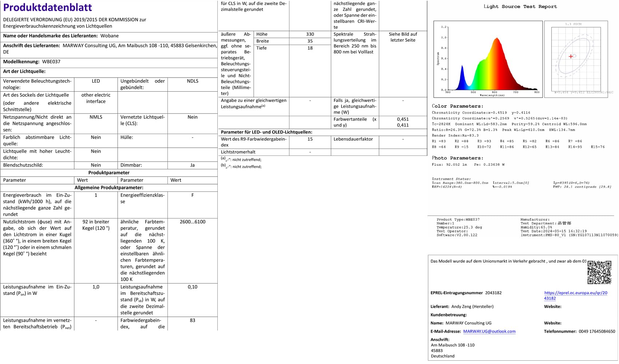The height and width of the screenshot is (364, 619).
Task: Click the Tiefe value '18'
Action: (310, 48)
